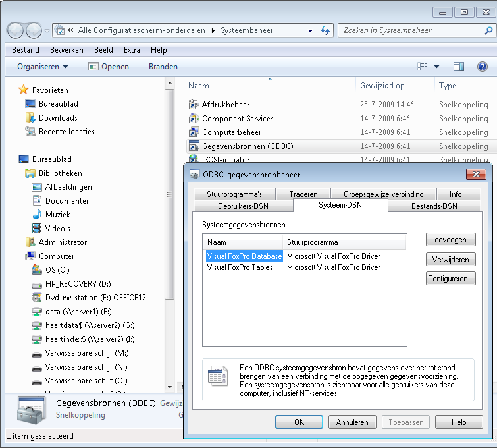Select the Visual FoxPro Database data source
Image resolution: width=497 pixels, height=448 pixels.
(244, 256)
